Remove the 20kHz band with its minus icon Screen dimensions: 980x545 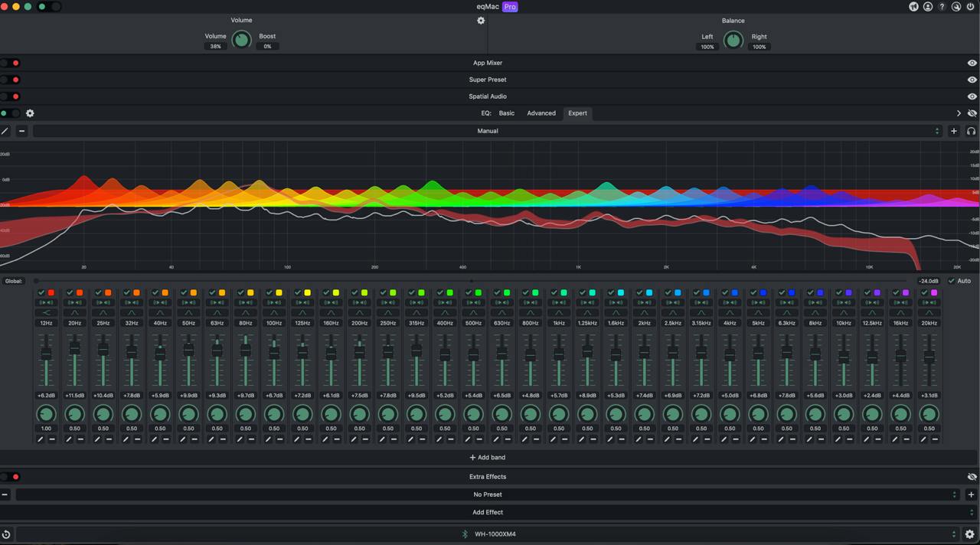(935, 439)
